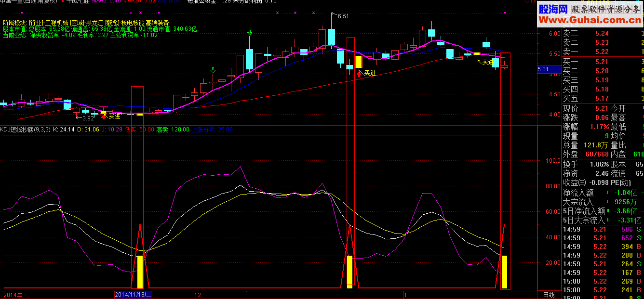Click the KDJ短线抄底(9,3,3) indicator title
This screenshot has height=299, width=644.
[x=26, y=130]
